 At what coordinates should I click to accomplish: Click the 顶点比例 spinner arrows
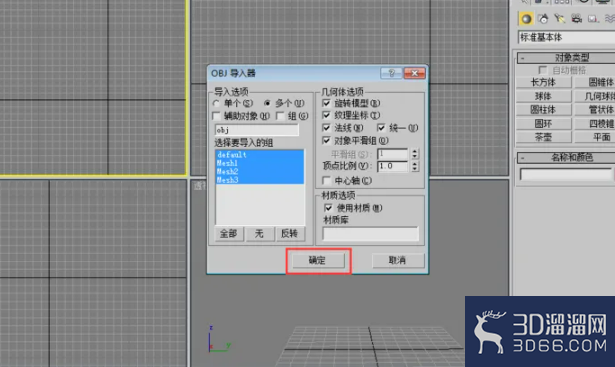(x=415, y=166)
